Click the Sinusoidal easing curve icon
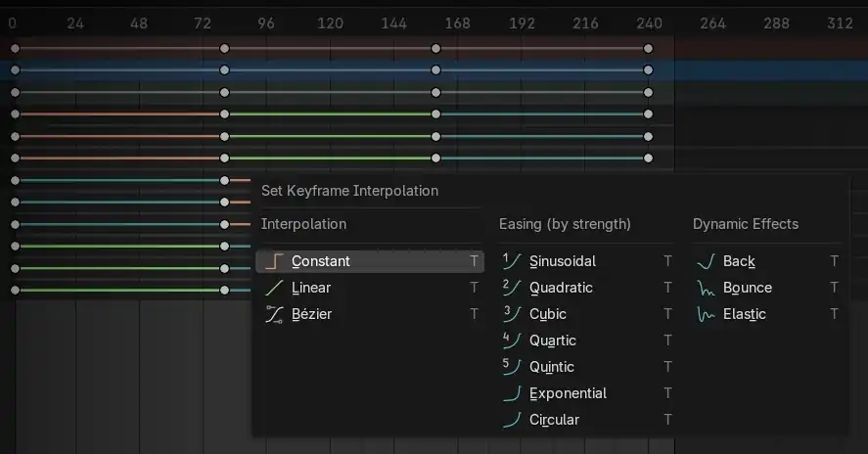The width and height of the screenshot is (868, 454). coord(511,261)
